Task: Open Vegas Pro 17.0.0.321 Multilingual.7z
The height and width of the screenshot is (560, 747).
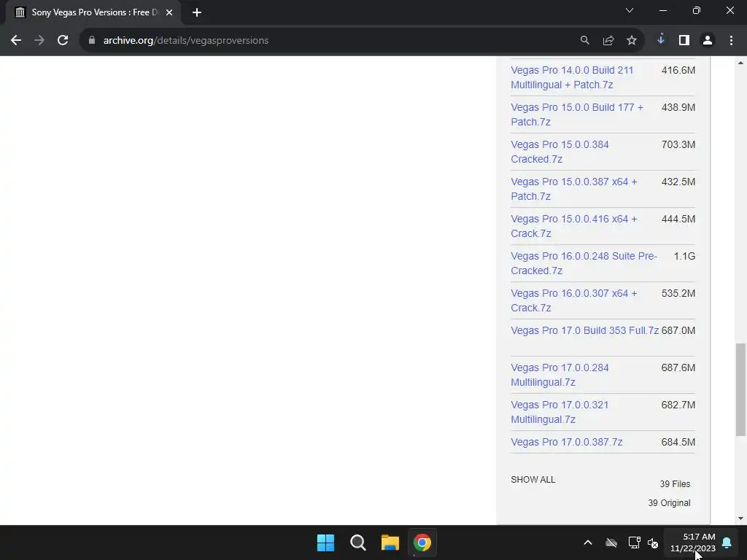Action: 560,412
